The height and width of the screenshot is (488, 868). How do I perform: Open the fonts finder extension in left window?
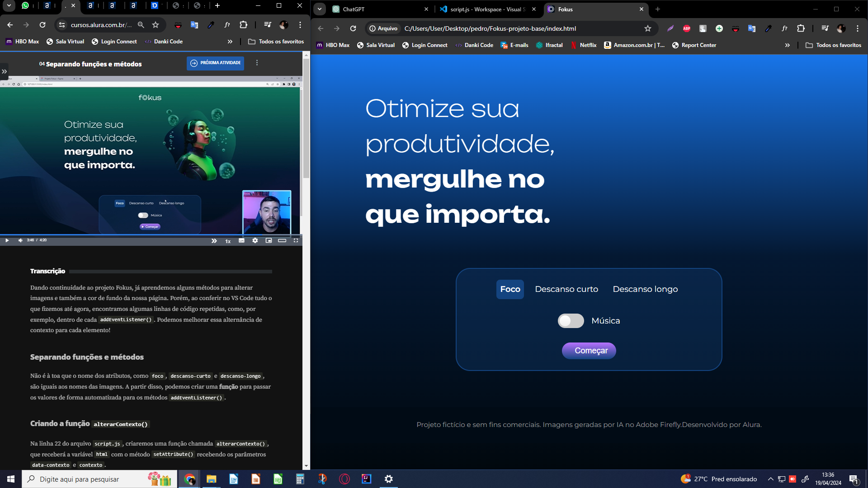(227, 25)
